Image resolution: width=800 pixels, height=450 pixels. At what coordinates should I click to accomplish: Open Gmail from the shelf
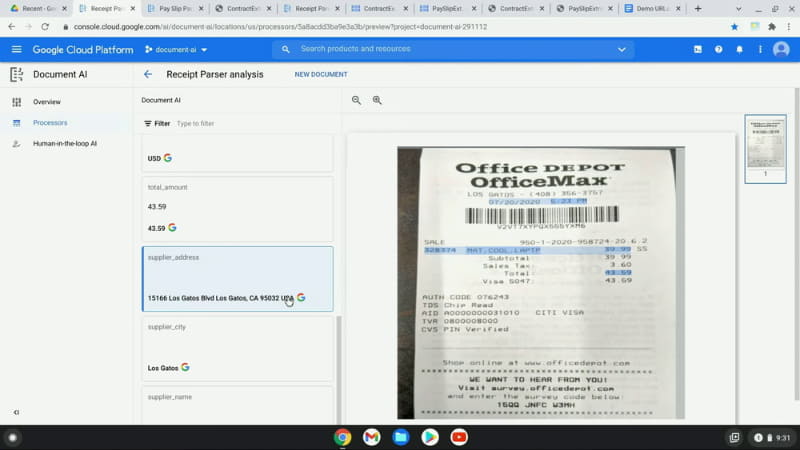tap(371, 437)
